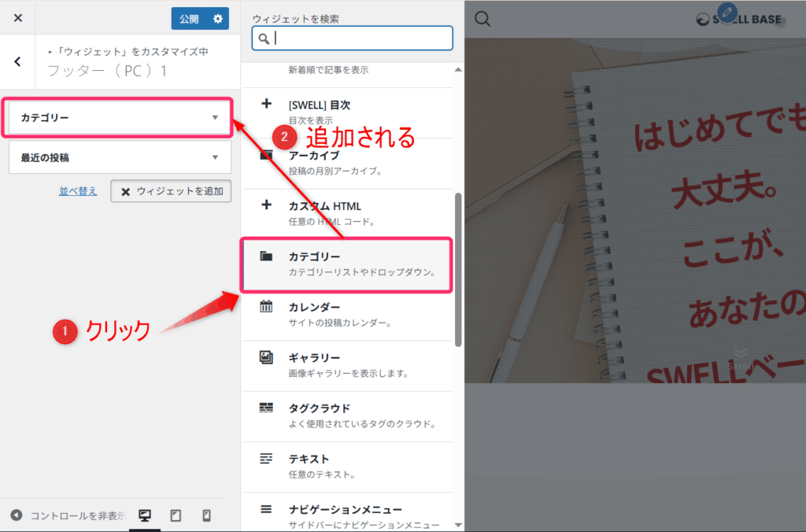
Task: Expand the 最近の投稿 widget dropdown arrow
Action: [216, 157]
